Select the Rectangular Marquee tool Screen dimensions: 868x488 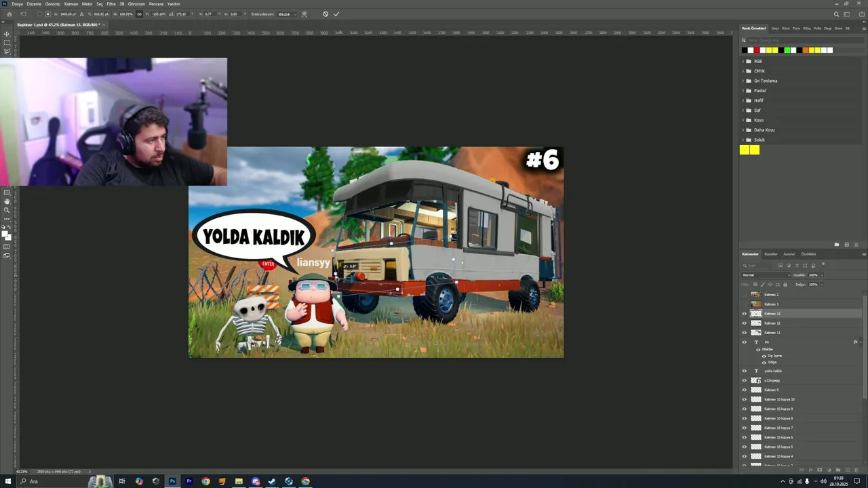tap(7, 42)
